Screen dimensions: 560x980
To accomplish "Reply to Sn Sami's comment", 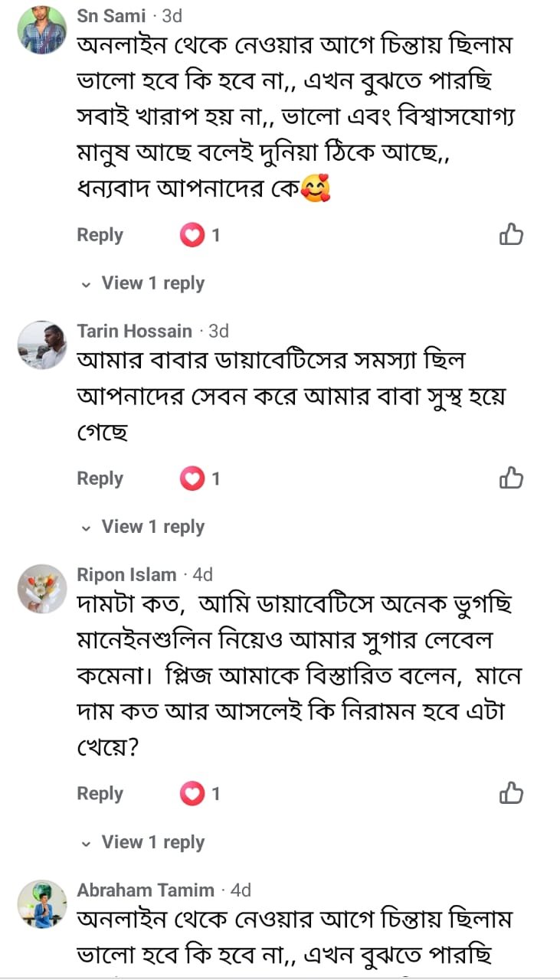I will click(100, 235).
